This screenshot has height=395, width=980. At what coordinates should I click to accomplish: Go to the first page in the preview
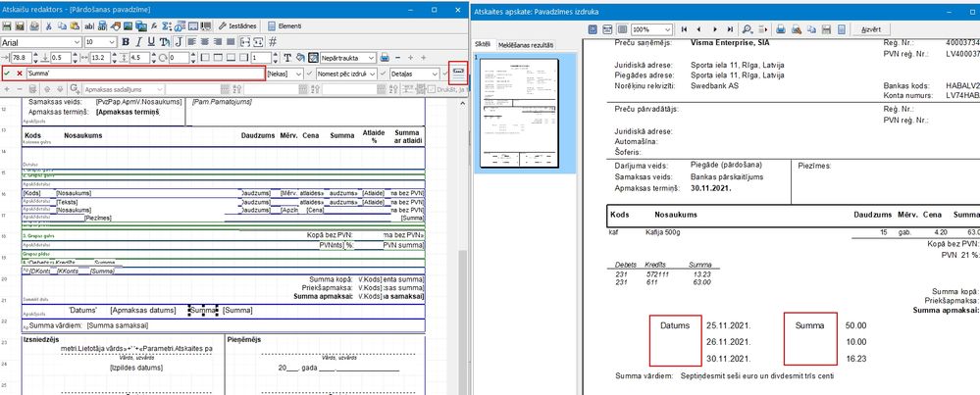click(x=683, y=30)
